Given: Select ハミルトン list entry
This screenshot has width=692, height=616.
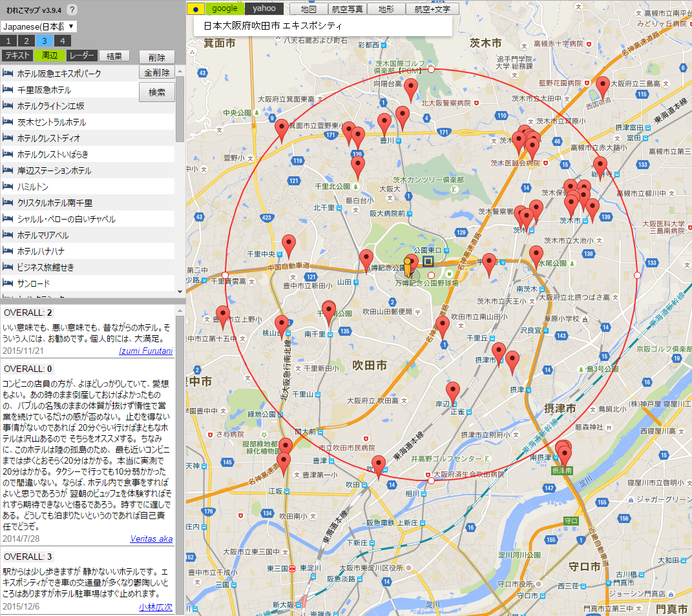Looking at the screenshot, I should pos(87,187).
